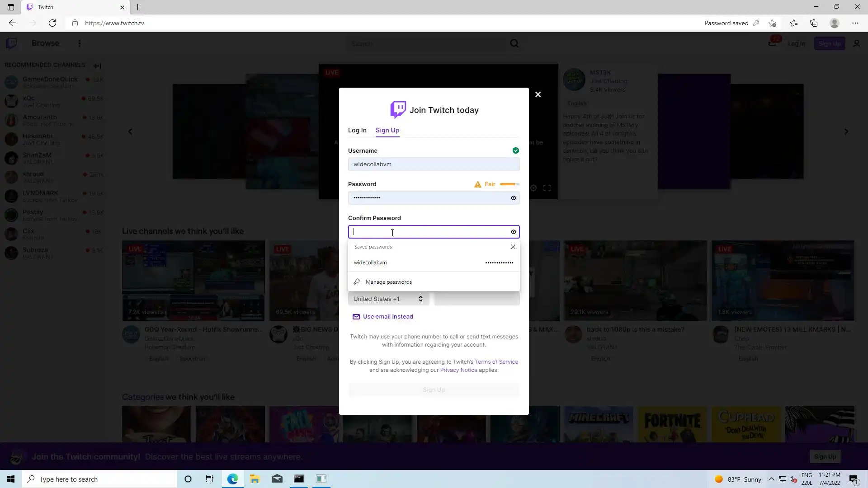
Task: Open the Favorites star list icon
Action: tap(793, 23)
